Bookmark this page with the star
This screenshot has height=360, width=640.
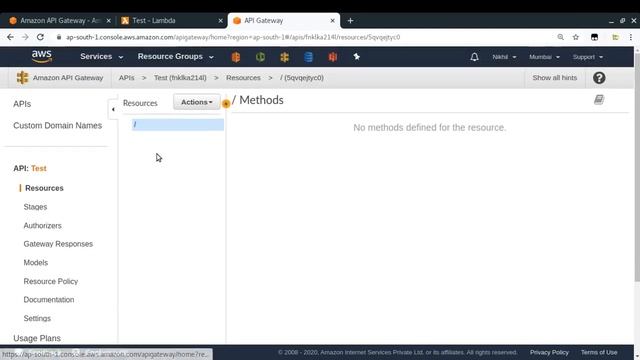(576, 37)
